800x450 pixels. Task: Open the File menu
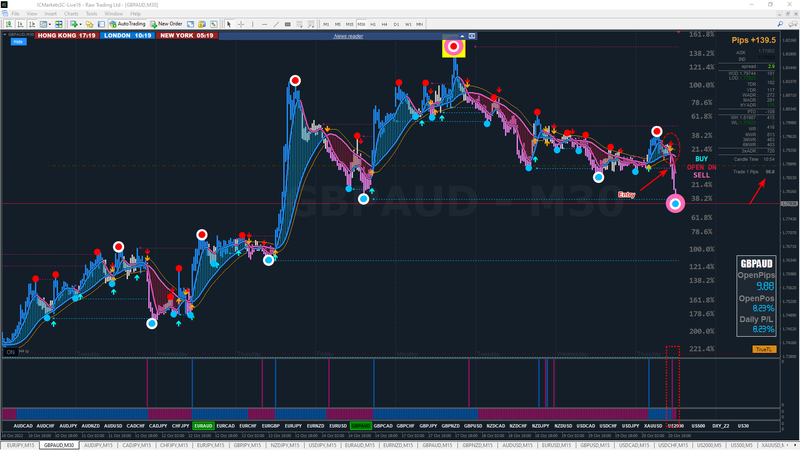tap(15, 14)
